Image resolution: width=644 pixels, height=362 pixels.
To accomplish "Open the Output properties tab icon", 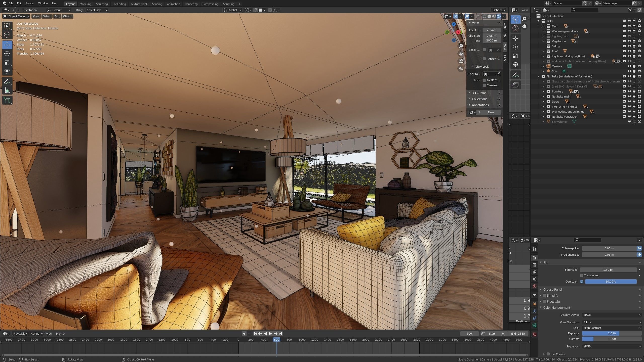I will pyautogui.click(x=535, y=265).
